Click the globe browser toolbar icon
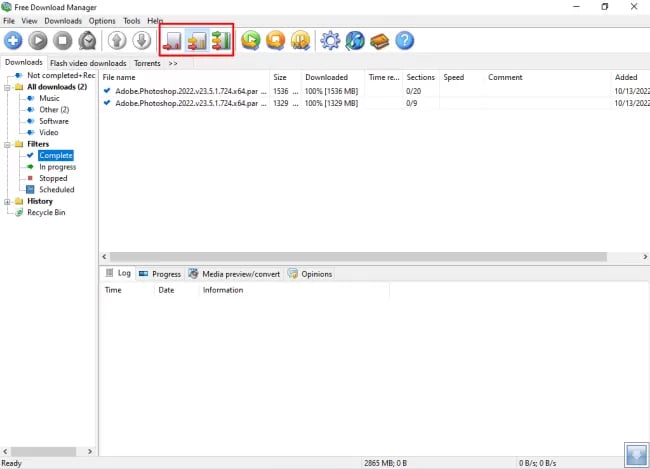This screenshot has width=650, height=469. (x=355, y=41)
